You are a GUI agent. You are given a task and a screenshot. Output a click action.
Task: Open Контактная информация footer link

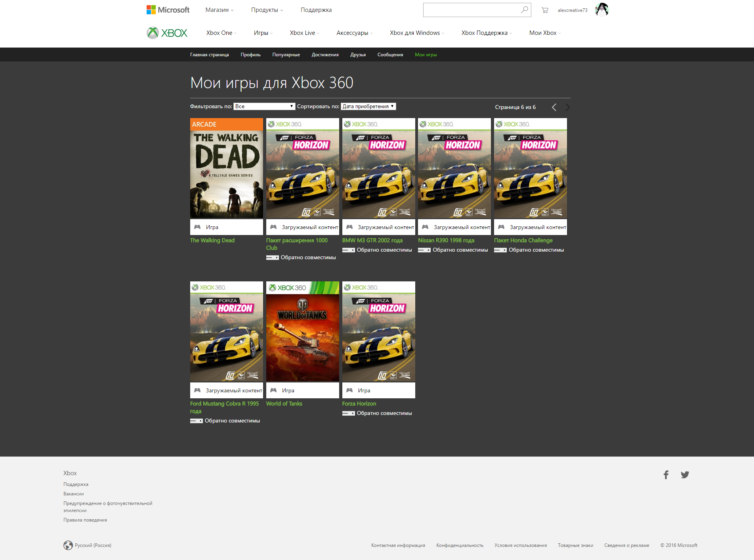(x=398, y=545)
